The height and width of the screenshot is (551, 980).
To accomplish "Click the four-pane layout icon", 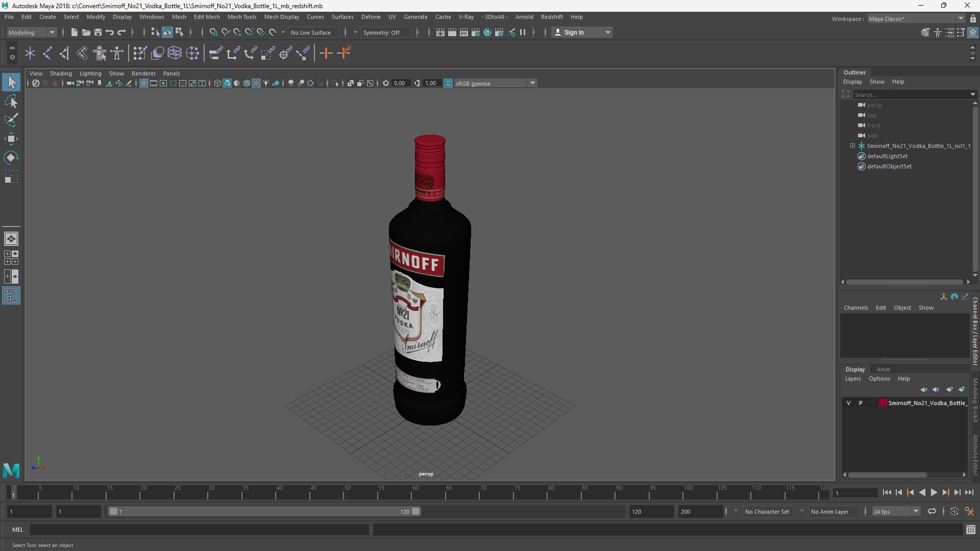I will pyautogui.click(x=11, y=258).
